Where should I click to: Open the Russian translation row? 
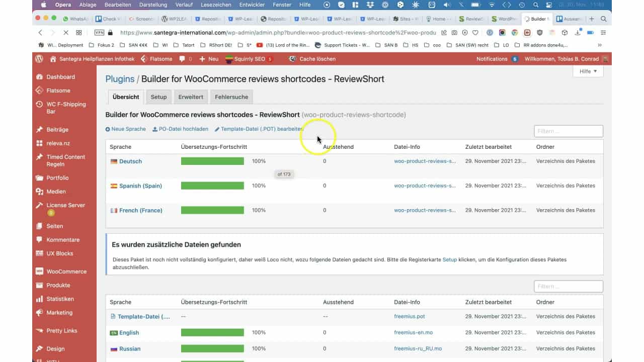(x=130, y=349)
